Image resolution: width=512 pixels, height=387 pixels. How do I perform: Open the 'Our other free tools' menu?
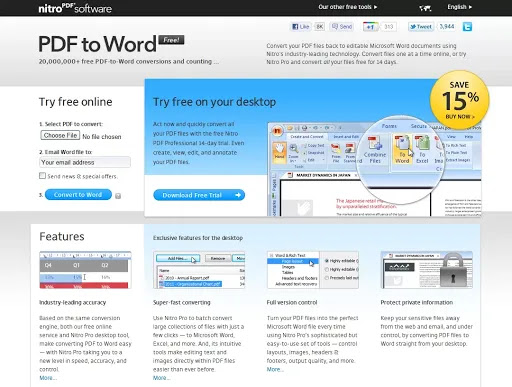point(347,7)
